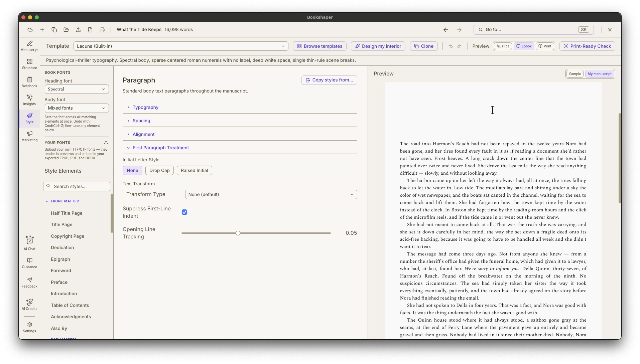Click Design my interior button
This screenshot has height=364, width=640.
378,46
